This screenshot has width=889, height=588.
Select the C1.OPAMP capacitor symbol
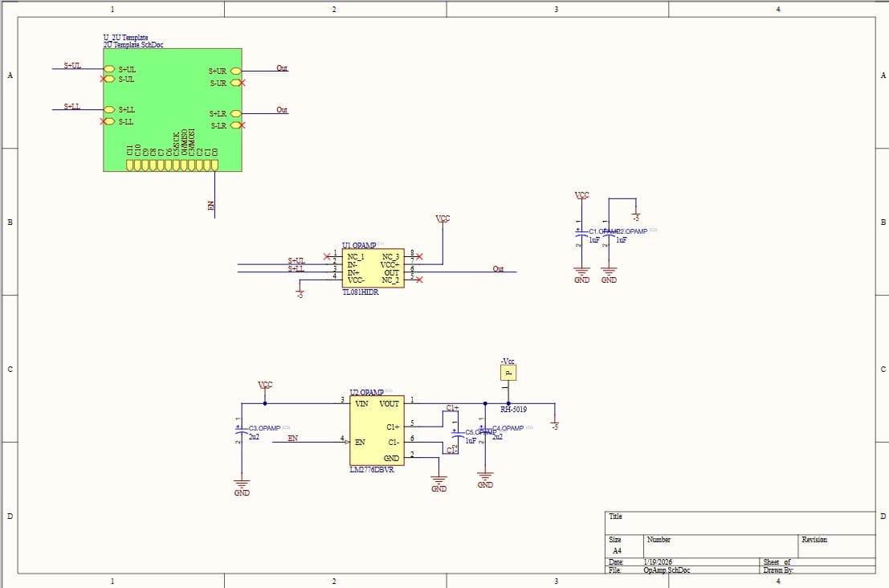click(581, 234)
